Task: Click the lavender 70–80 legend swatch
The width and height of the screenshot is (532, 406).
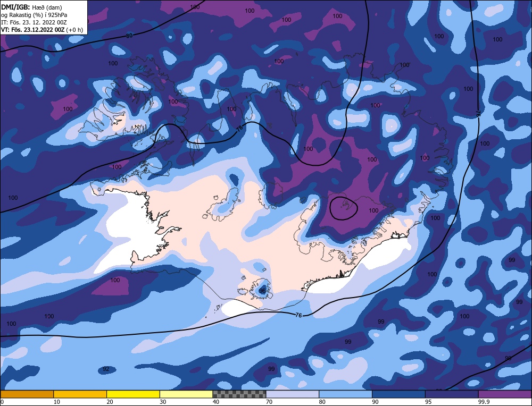Action: pos(293,394)
